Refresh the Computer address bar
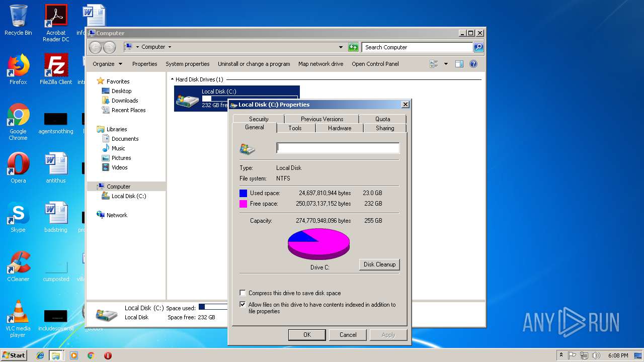This screenshot has height=362, width=644. click(x=353, y=47)
